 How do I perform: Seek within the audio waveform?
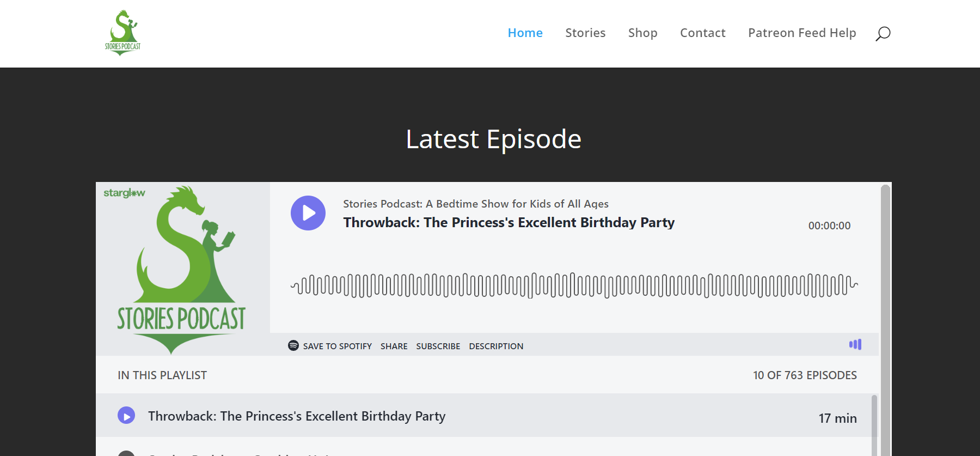click(x=574, y=285)
